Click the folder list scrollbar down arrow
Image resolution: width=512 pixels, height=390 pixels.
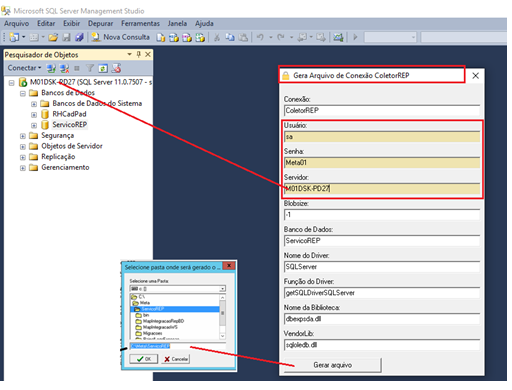223,336
